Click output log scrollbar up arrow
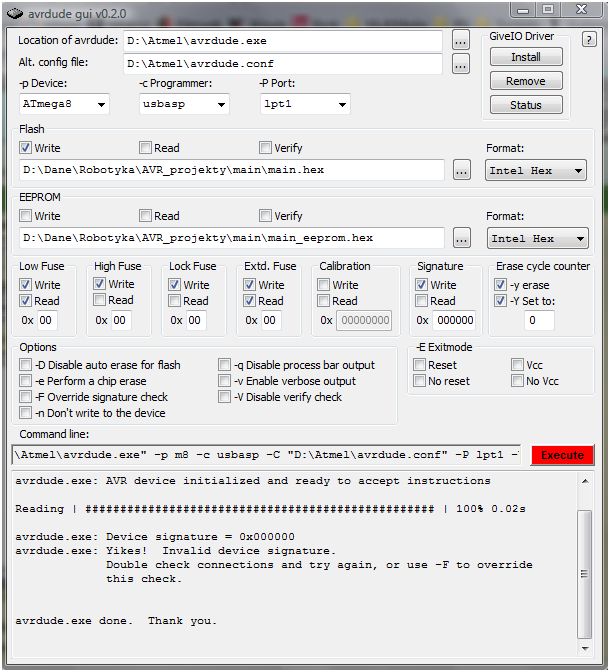 (585, 481)
